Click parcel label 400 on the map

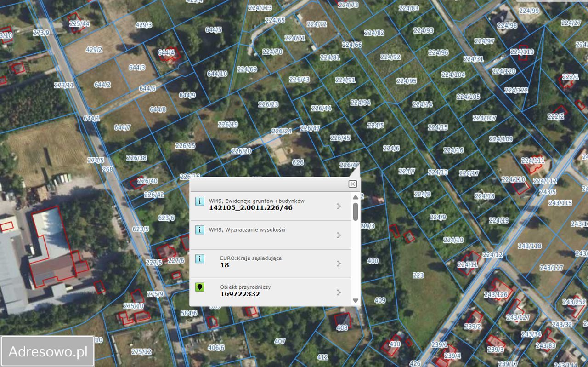pyautogui.click(x=373, y=261)
